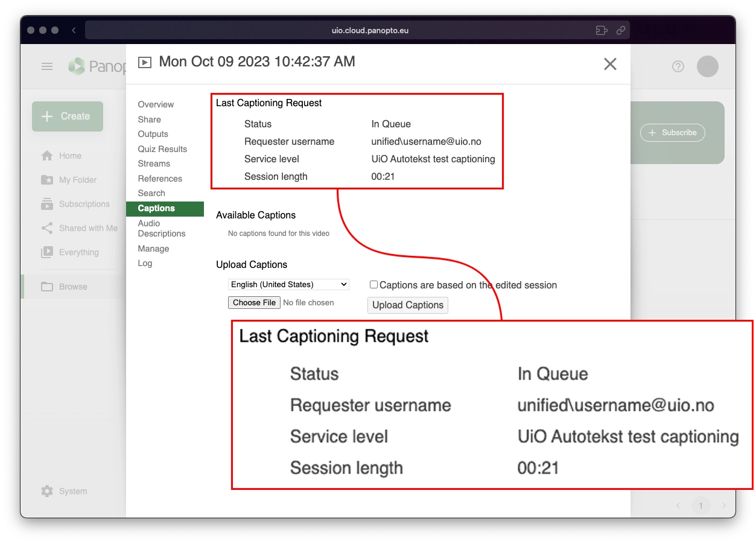Select page 1 in the pagination
This screenshot has height=543, width=756.
coord(700,506)
